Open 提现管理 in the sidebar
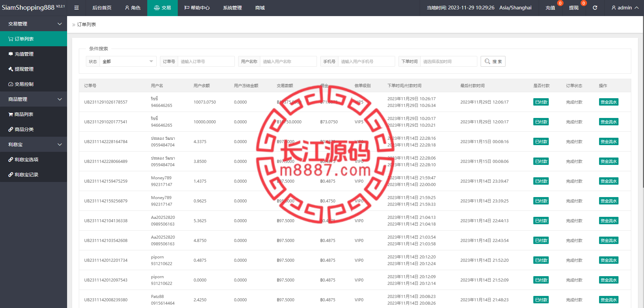644x308 pixels. tap(34, 69)
